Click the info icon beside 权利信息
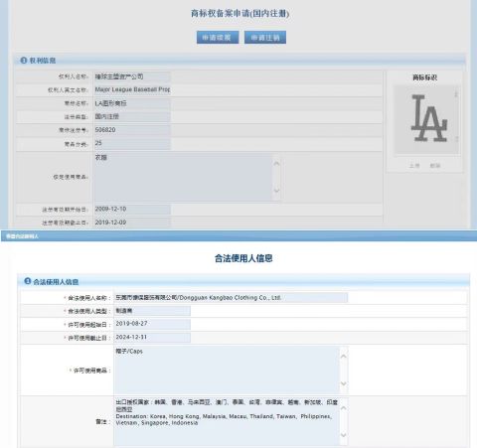Screen dimensions: 477x448 click(24, 61)
